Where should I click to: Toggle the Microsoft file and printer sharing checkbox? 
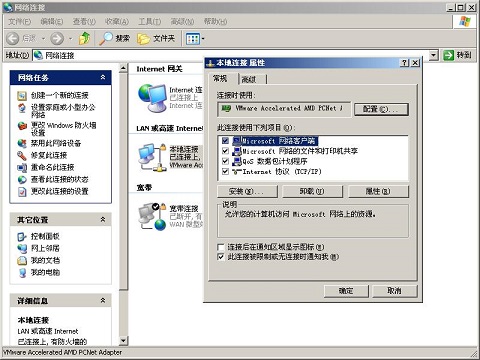pos(225,151)
